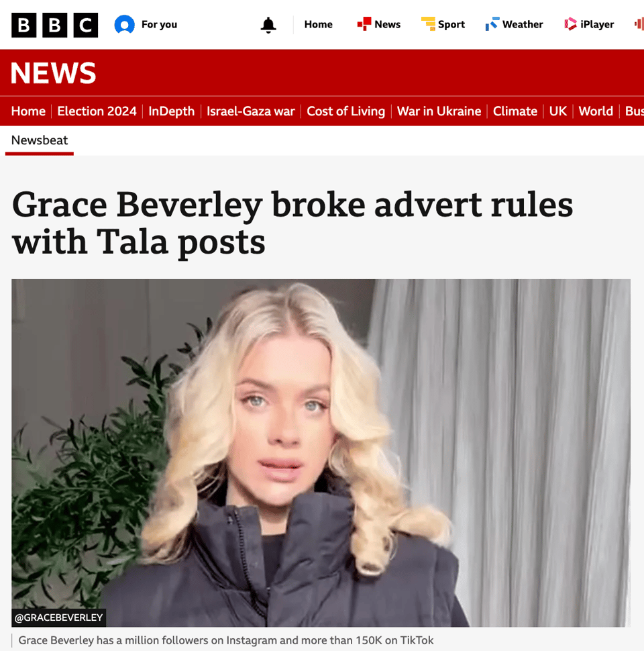
Task: Click the pink iPlayer icon
Action: [x=570, y=23]
